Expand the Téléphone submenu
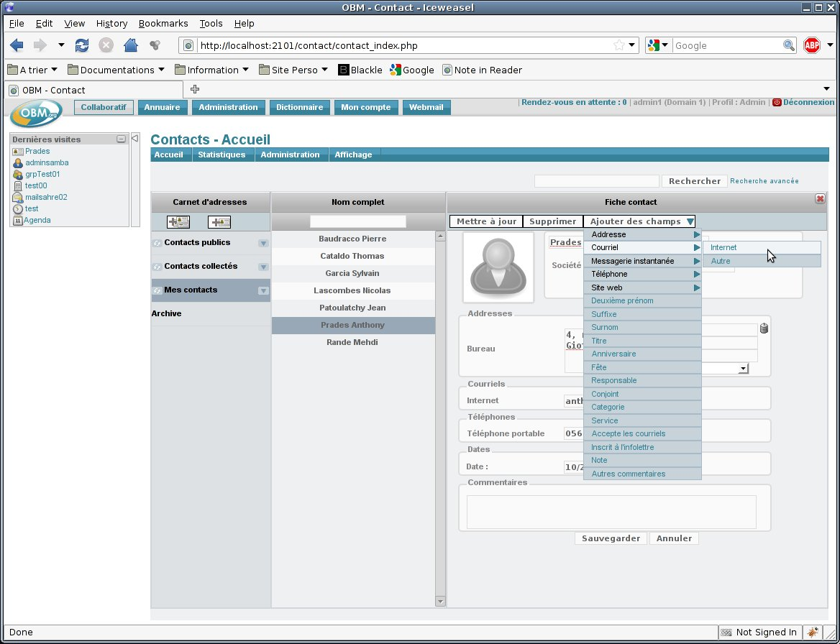This screenshot has height=644, width=840. [644, 274]
